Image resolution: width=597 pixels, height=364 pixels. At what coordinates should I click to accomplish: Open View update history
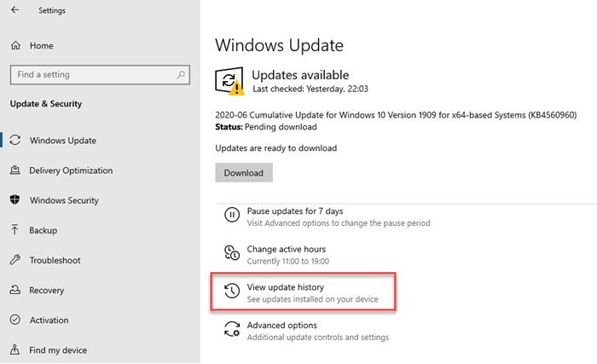click(x=285, y=287)
